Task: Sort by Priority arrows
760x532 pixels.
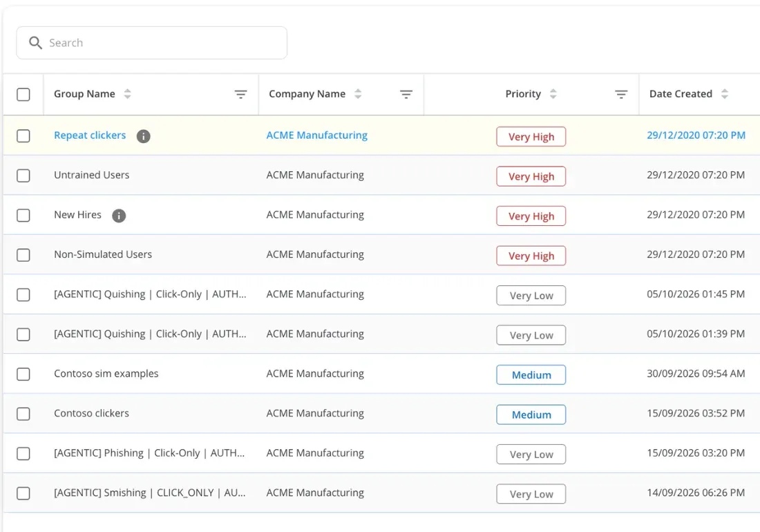Action: [553, 94]
